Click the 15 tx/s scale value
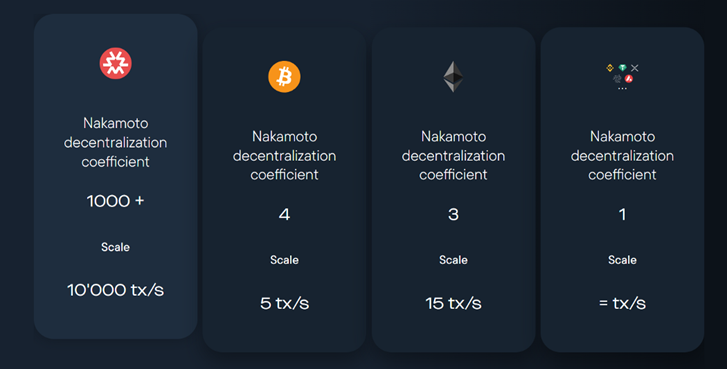The height and width of the screenshot is (369, 727). click(x=453, y=303)
